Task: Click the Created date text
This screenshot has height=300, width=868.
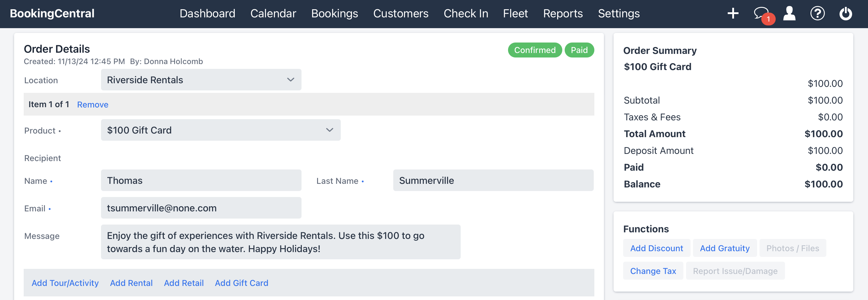Action: pyautogui.click(x=74, y=62)
